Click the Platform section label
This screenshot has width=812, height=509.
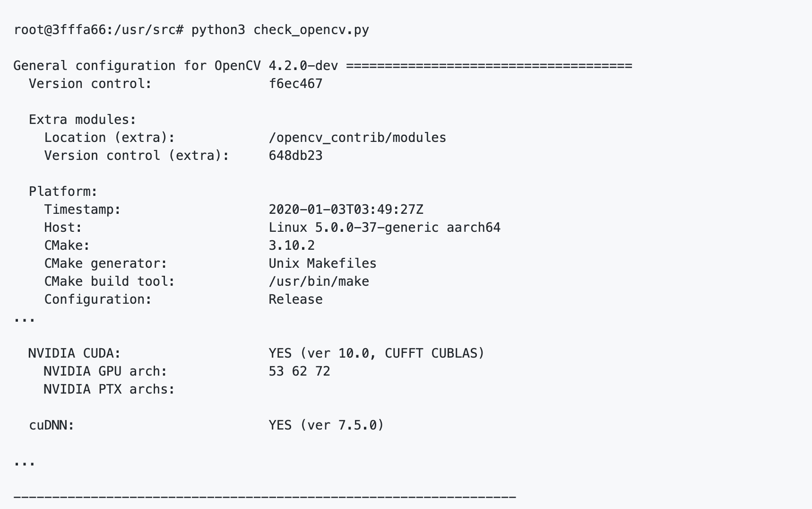coord(63,192)
